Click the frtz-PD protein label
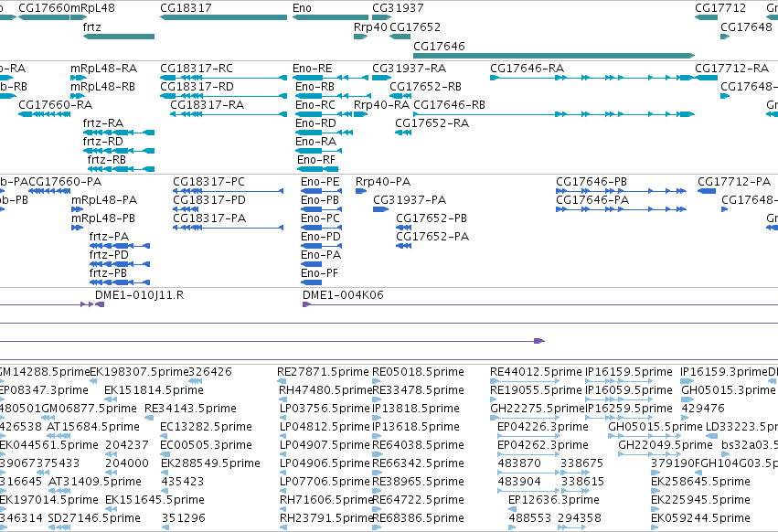Viewport: 778px width, 532px height. (x=109, y=255)
